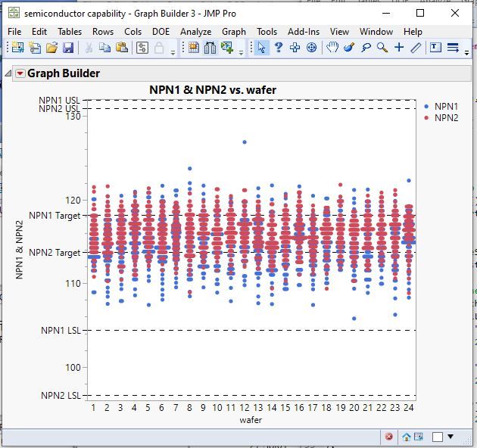Toggle the status bar white checkbox

[x=437, y=437]
